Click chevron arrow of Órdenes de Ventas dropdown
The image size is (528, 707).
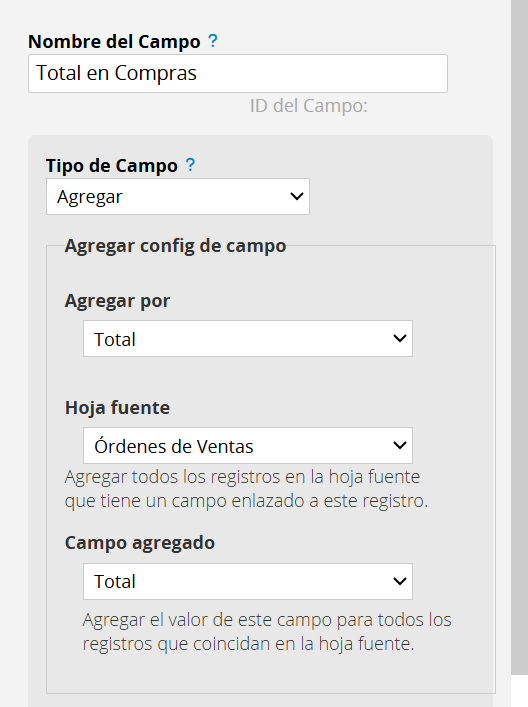(x=399, y=445)
